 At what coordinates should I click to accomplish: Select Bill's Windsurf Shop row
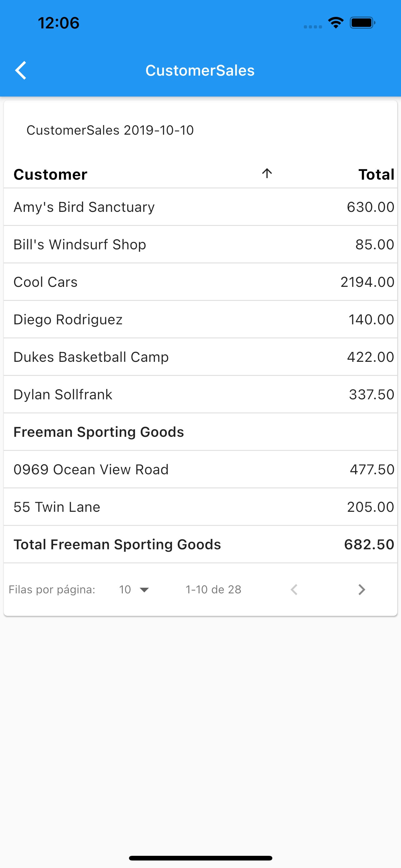tap(200, 244)
